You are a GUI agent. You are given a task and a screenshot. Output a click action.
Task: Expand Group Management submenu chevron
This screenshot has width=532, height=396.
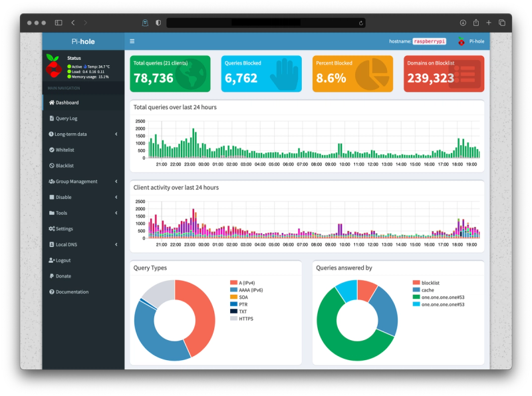pyautogui.click(x=116, y=181)
